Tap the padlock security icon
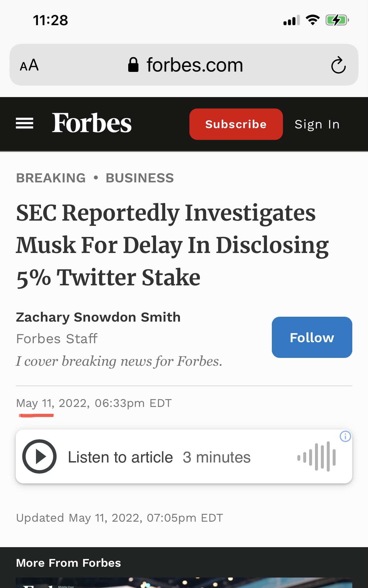This screenshot has width=368, height=588. click(133, 65)
